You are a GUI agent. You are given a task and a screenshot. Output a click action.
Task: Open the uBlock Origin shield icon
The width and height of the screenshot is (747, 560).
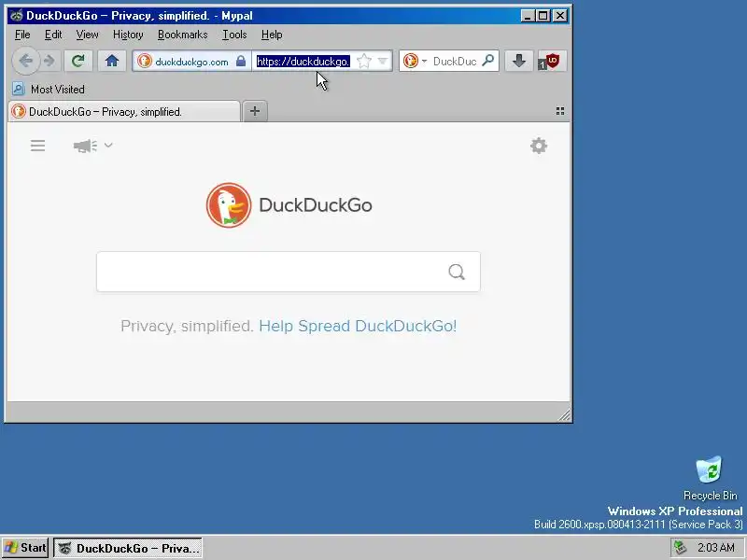click(x=552, y=61)
